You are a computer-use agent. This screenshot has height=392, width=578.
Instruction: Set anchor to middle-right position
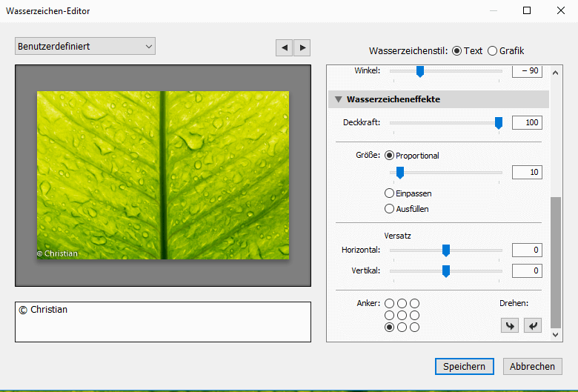[415, 315]
